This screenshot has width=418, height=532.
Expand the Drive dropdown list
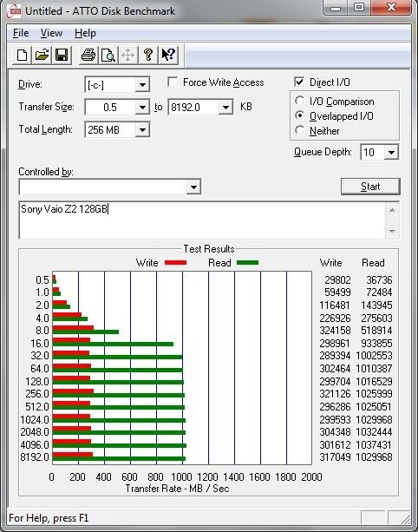pyautogui.click(x=142, y=84)
